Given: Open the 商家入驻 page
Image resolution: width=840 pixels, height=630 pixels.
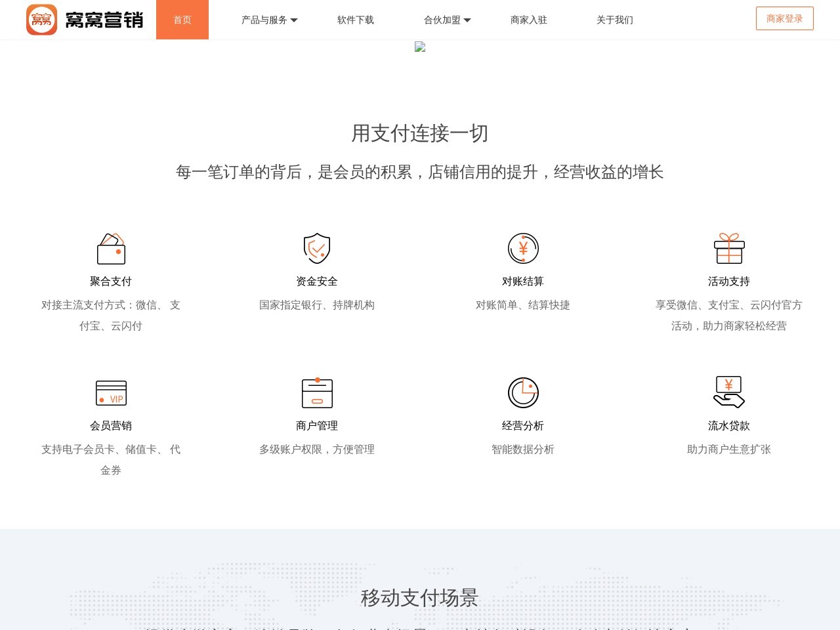Looking at the screenshot, I should (x=529, y=20).
